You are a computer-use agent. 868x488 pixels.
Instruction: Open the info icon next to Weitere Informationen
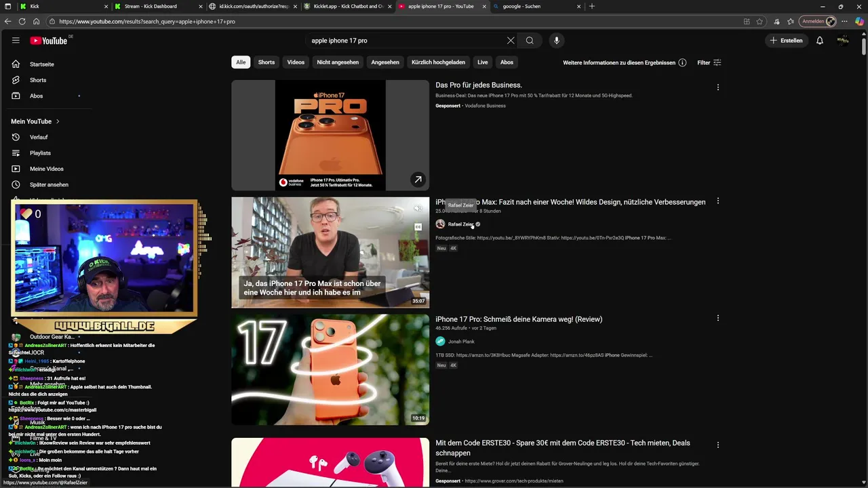[x=682, y=62]
